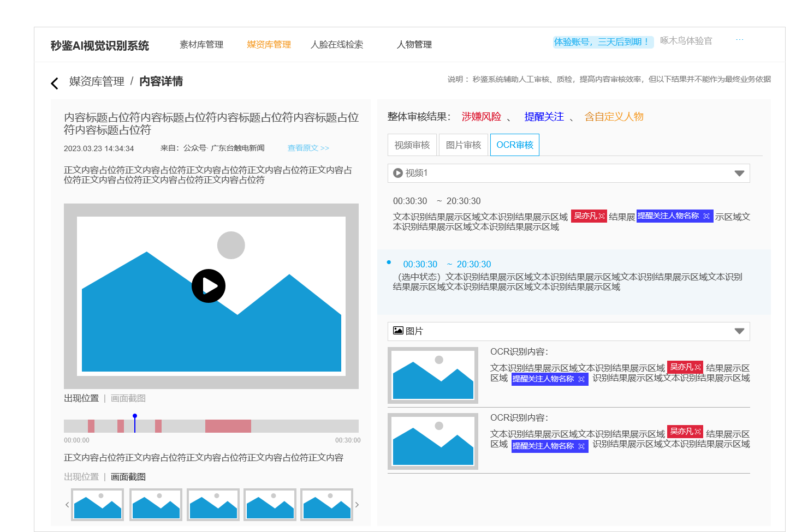Open the 查看原文 link
Screen dimensions: 790x532
point(308,148)
